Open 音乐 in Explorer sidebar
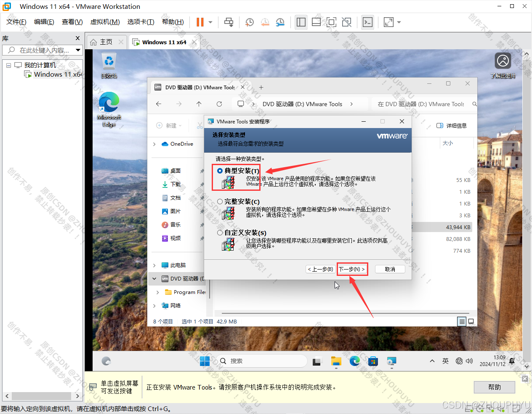Viewport: 532px width, 414px height. click(176, 225)
